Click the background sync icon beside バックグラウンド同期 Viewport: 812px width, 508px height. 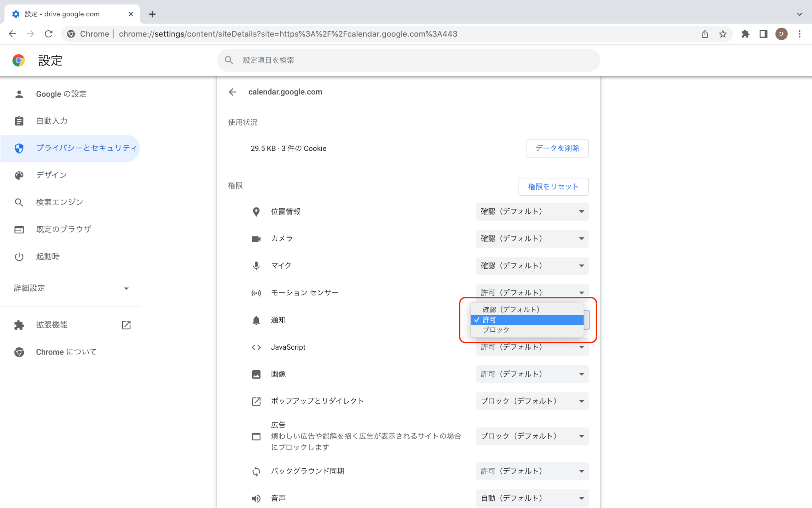click(256, 471)
